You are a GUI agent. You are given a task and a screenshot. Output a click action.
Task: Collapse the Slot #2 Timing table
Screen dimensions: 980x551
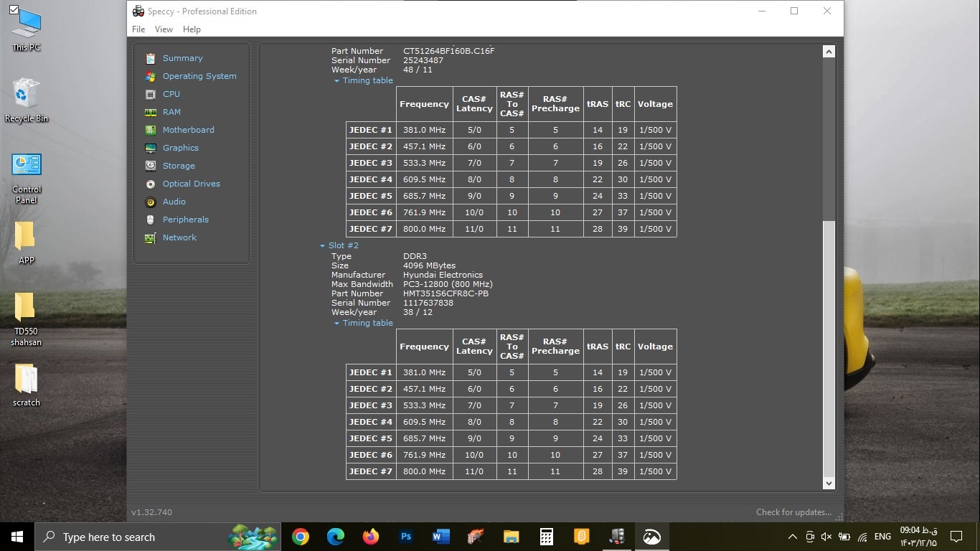[x=336, y=324]
